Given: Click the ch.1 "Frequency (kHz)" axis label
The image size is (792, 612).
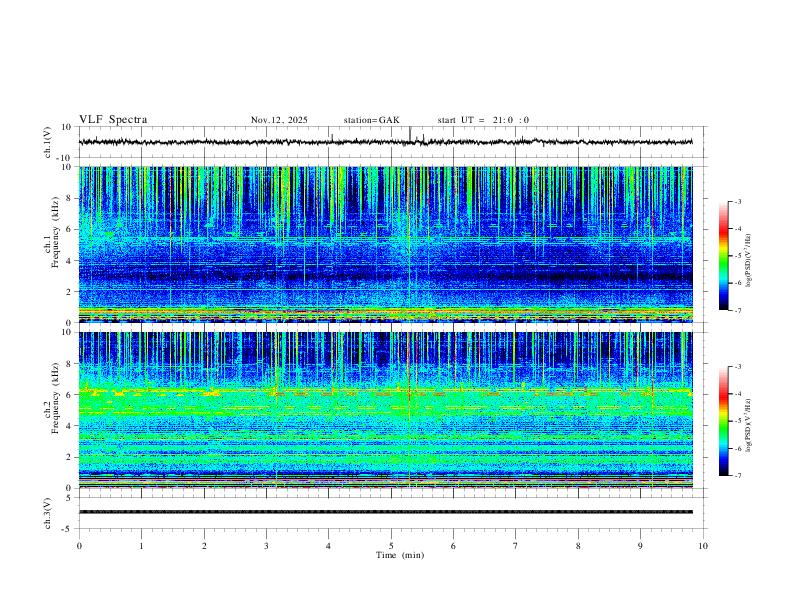Looking at the screenshot, I should pos(56,233).
